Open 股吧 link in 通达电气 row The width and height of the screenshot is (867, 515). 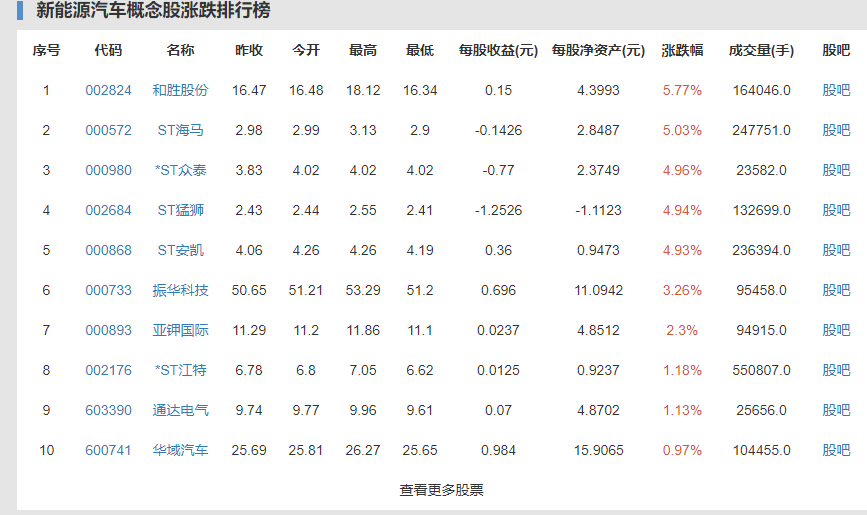click(836, 410)
